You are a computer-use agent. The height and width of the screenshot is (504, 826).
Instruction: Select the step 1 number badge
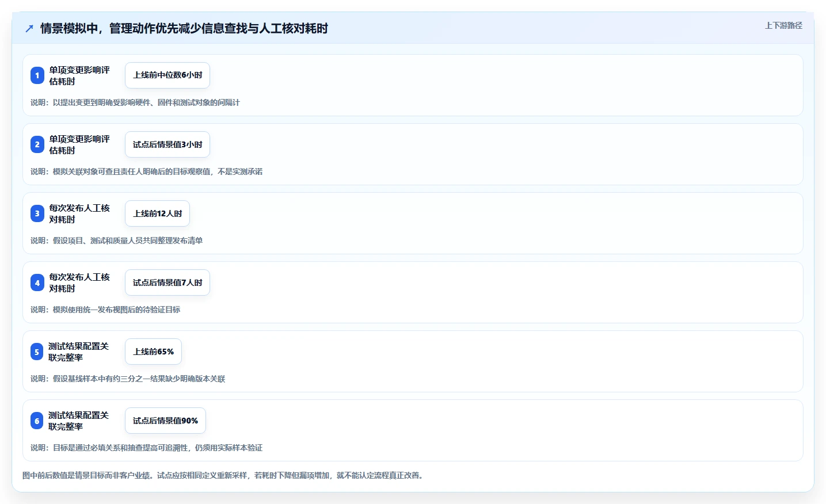coord(37,75)
